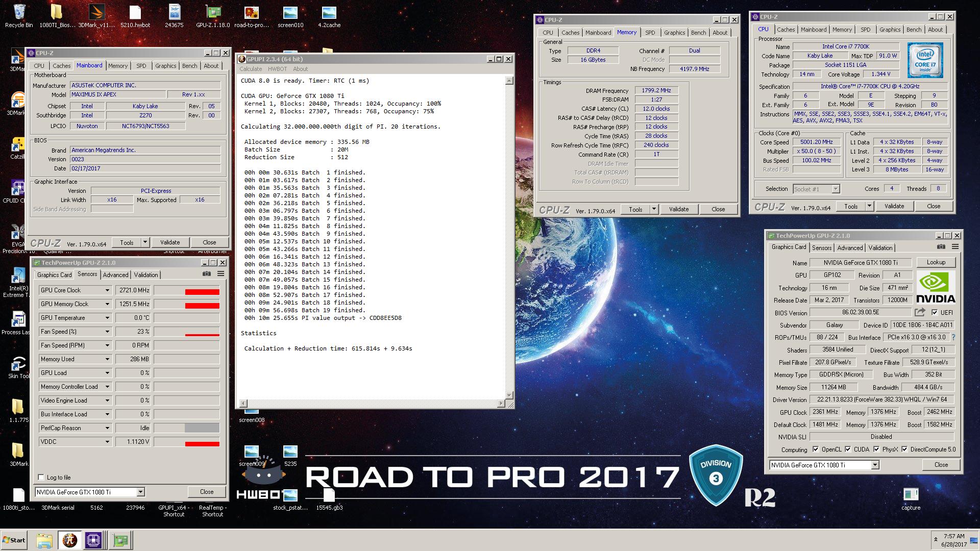Image resolution: width=980 pixels, height=551 pixels.
Task: Toggle the Log to file checkbox
Action: [x=41, y=478]
